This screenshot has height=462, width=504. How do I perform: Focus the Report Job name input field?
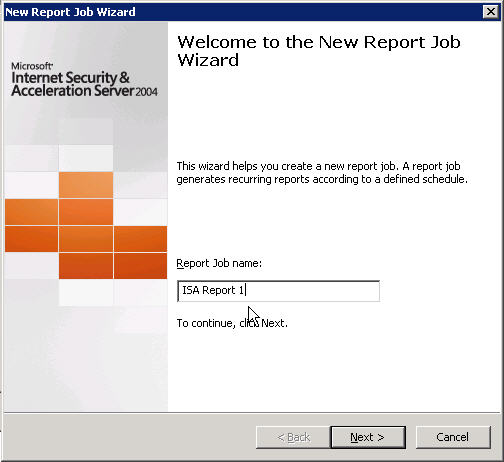click(278, 291)
